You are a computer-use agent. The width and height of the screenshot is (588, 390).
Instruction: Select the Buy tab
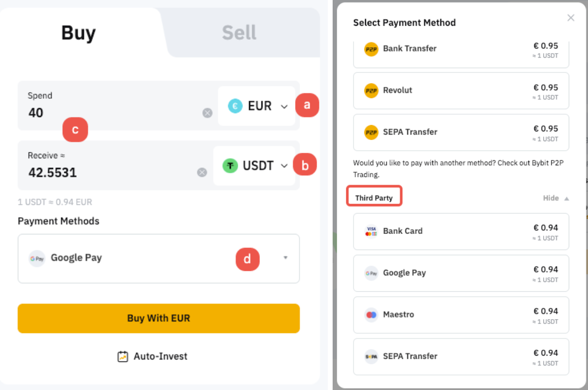point(78,33)
